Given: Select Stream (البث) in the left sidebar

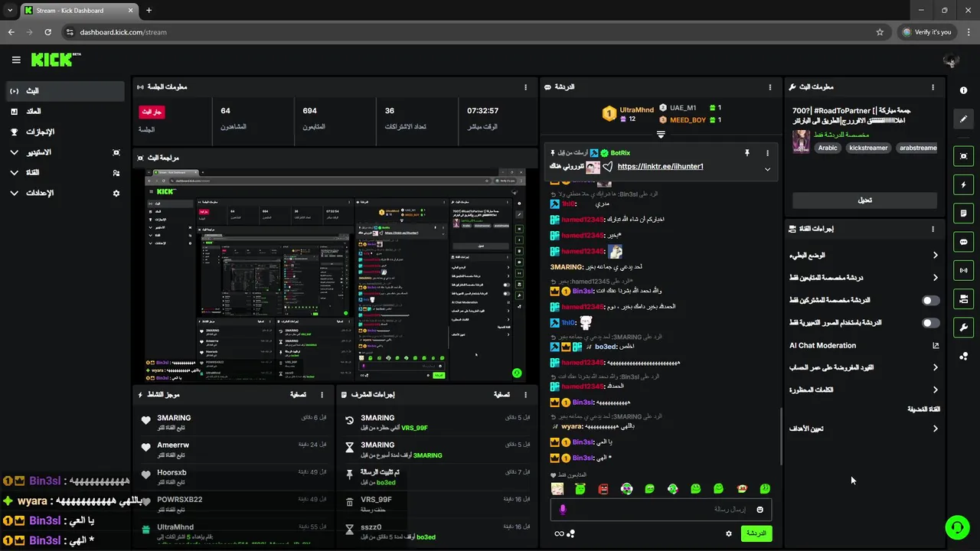Looking at the screenshot, I should pyautogui.click(x=64, y=91).
